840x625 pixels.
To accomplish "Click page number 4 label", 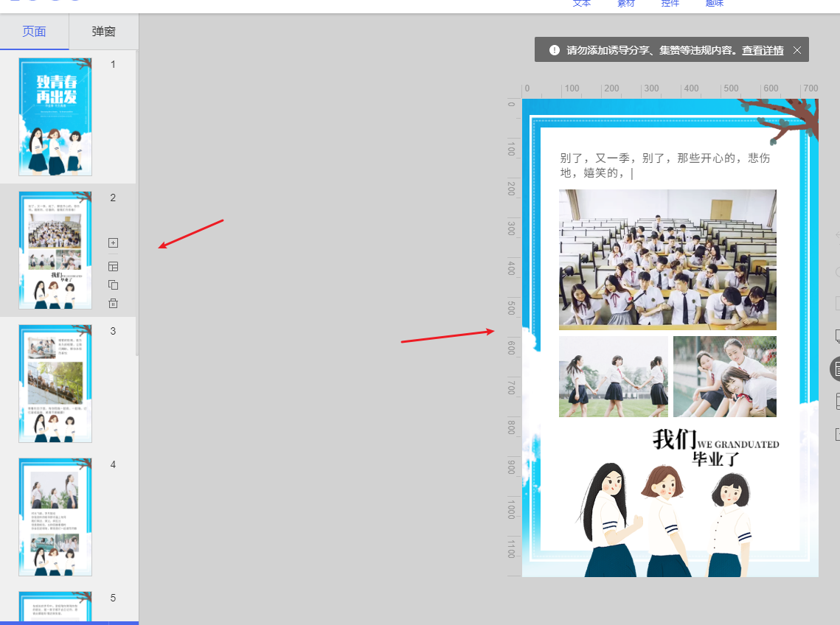I will (113, 464).
